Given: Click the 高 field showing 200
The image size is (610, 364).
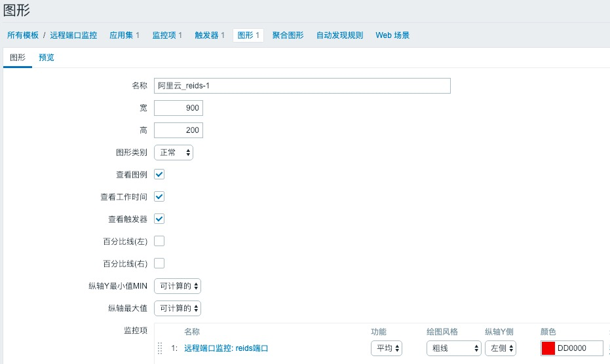Looking at the screenshot, I should pos(179,130).
